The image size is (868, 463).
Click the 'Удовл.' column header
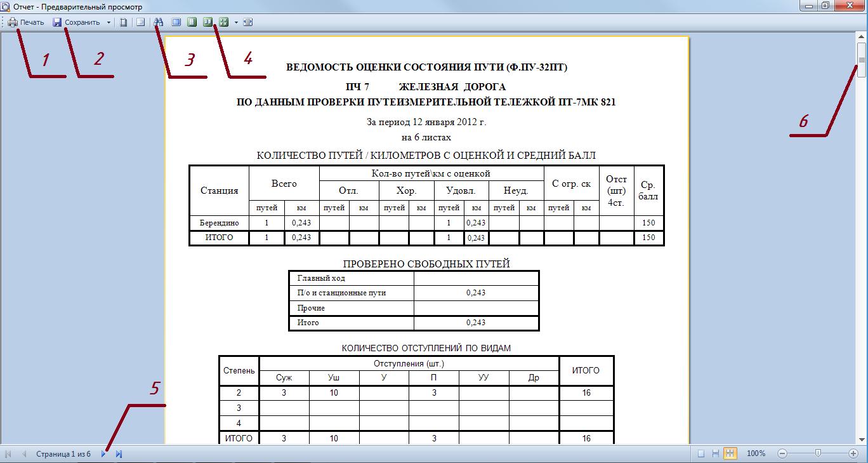point(461,191)
